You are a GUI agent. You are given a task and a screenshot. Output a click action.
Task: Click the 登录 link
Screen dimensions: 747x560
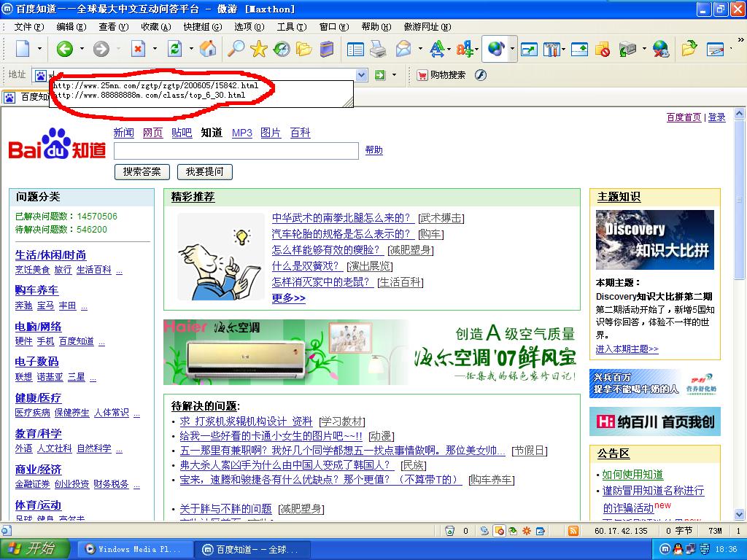pos(716,117)
